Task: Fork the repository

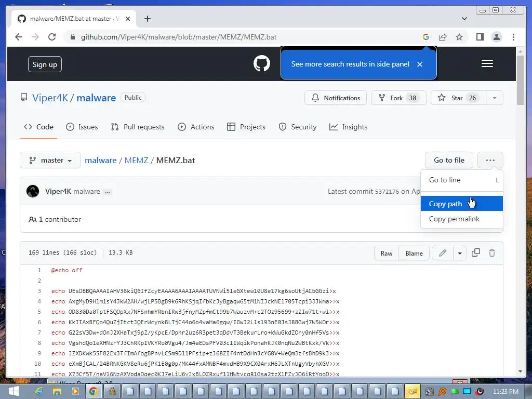Action: click(x=398, y=98)
